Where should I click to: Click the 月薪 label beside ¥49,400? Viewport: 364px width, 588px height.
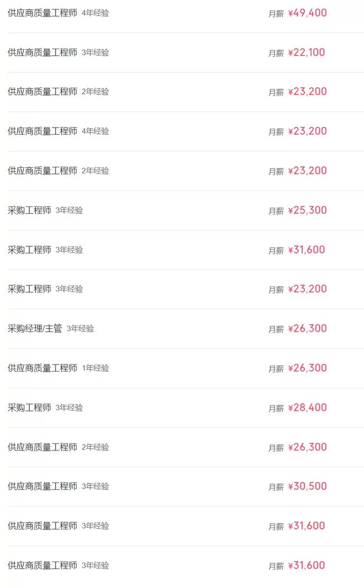(x=276, y=14)
